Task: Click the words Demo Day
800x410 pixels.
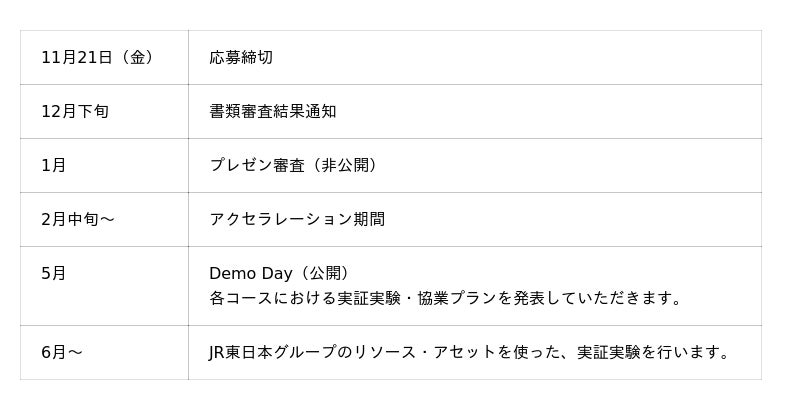Action: coord(250,273)
